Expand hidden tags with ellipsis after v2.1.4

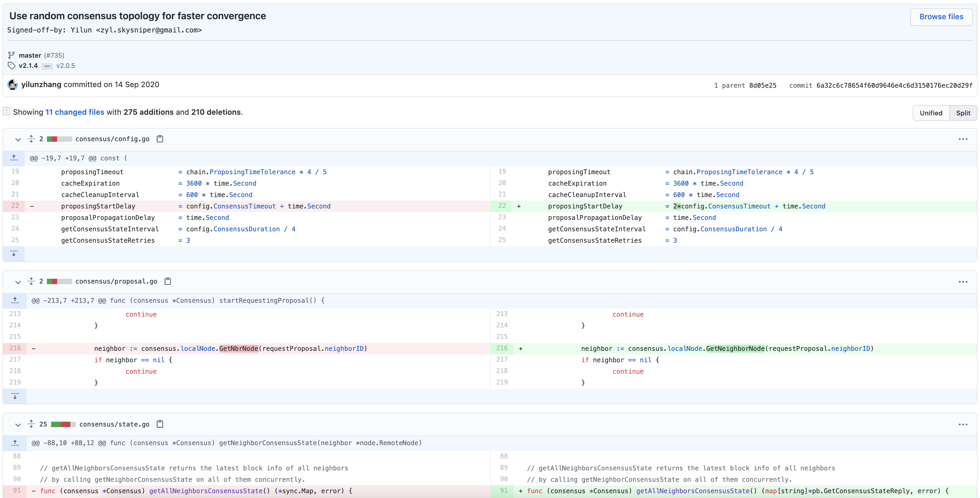point(47,66)
